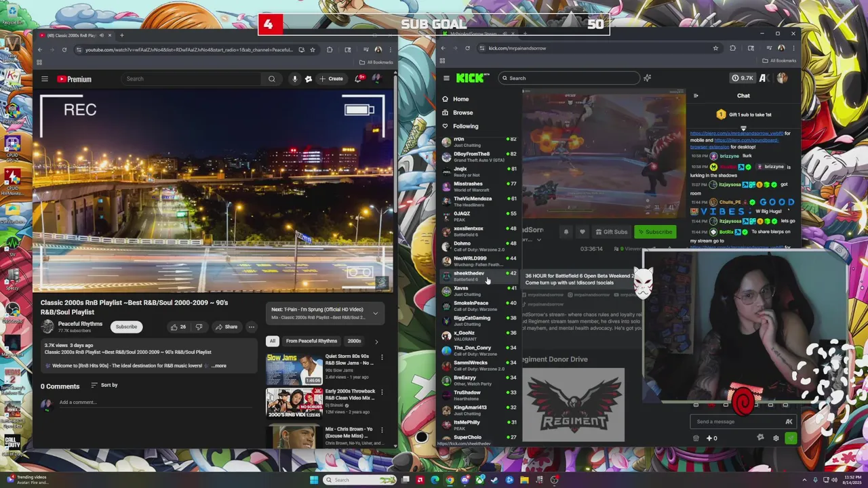Click Add a comment field
868x488 pixels.
155,403
